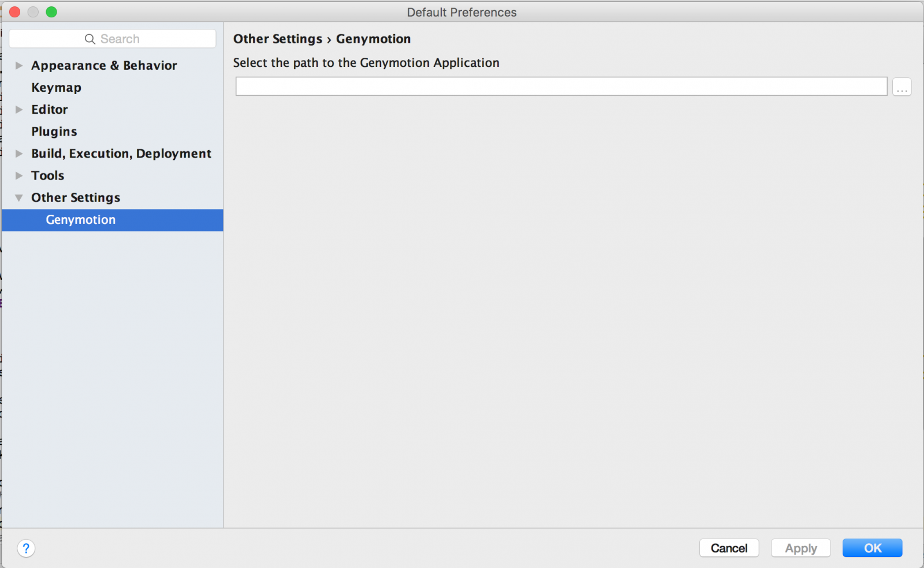Image resolution: width=924 pixels, height=568 pixels.
Task: Select Keymap in settings tree
Action: (56, 87)
